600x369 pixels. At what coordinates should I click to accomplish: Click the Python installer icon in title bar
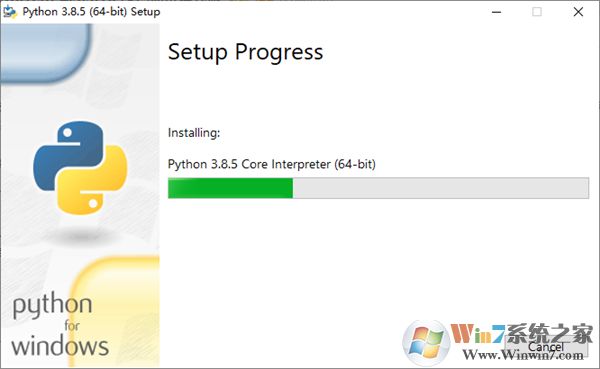click(x=10, y=12)
